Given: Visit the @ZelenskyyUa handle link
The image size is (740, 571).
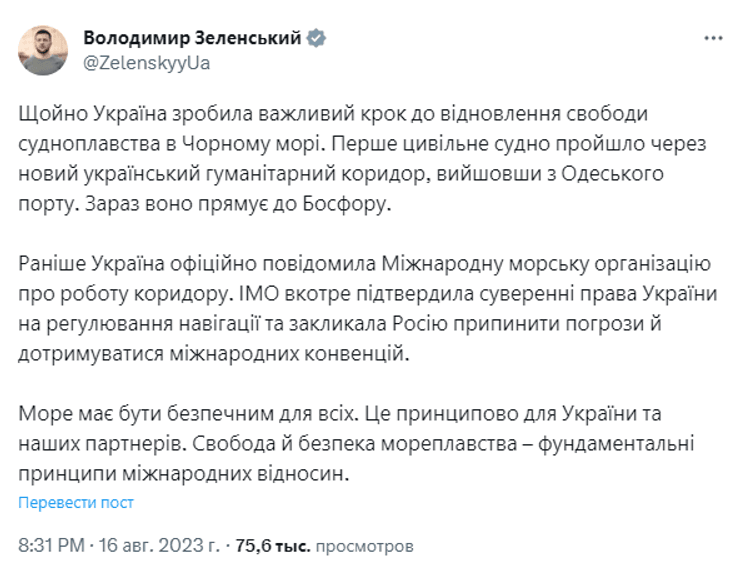Looking at the screenshot, I should coord(147,62).
